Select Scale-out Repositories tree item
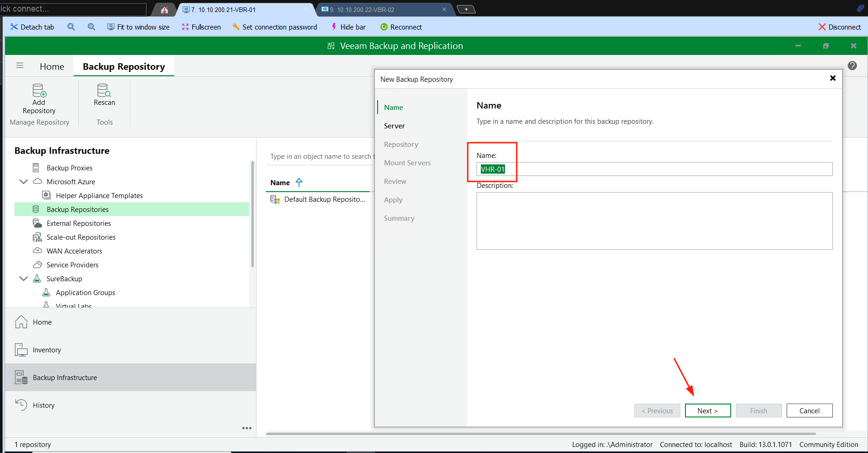Image resolution: width=868 pixels, height=453 pixels. click(x=81, y=237)
